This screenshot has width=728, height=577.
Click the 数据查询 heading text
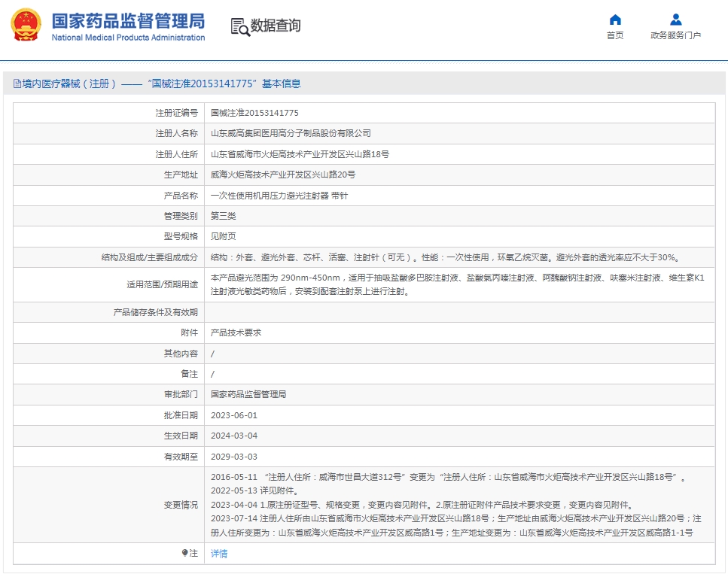[x=276, y=26]
